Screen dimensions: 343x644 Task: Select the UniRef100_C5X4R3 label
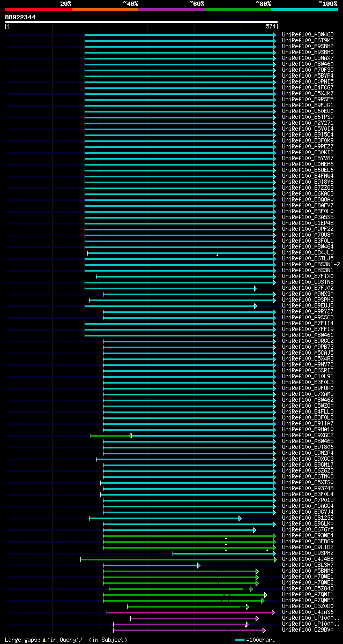click(308, 358)
